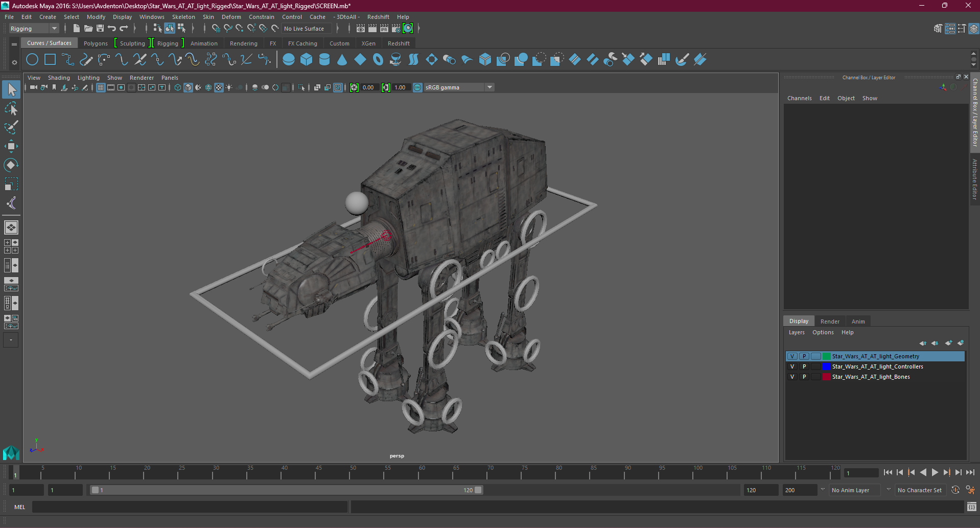
Task: Click Options in layer editor
Action: 823,332
